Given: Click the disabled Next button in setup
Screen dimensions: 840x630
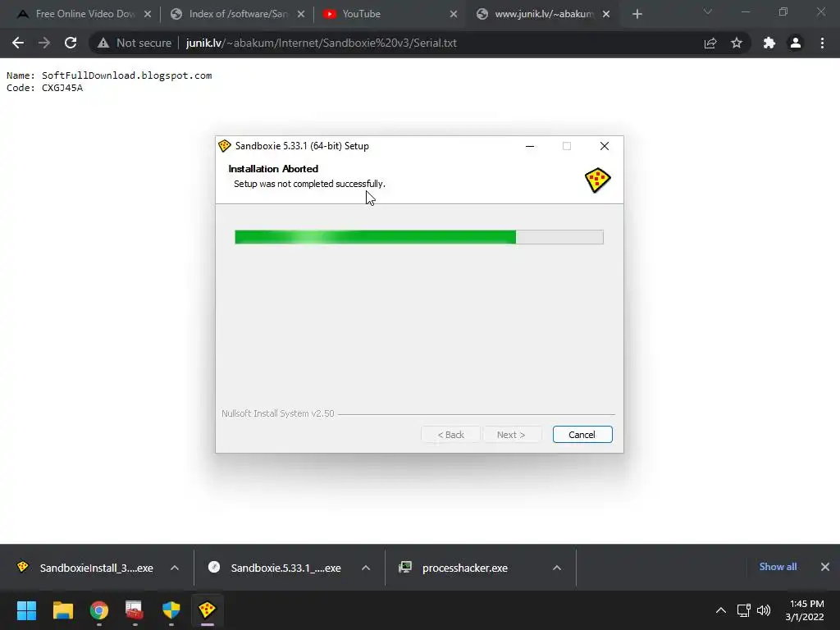Looking at the screenshot, I should [x=512, y=435].
